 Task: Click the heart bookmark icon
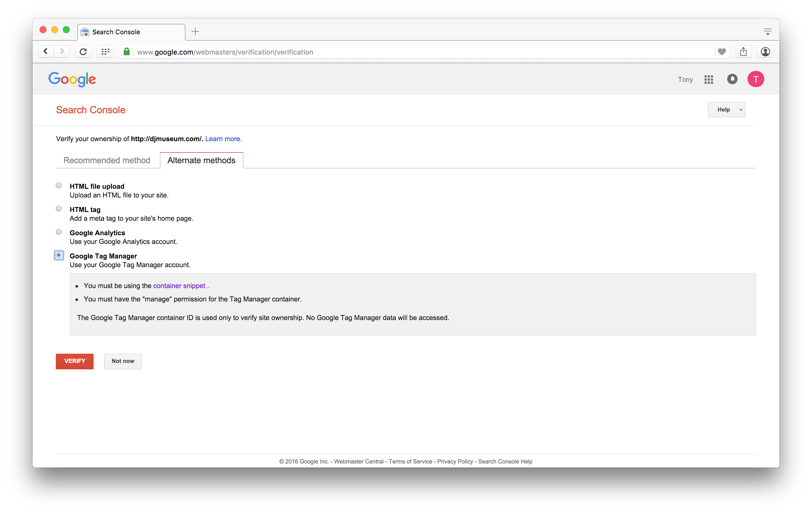722,52
